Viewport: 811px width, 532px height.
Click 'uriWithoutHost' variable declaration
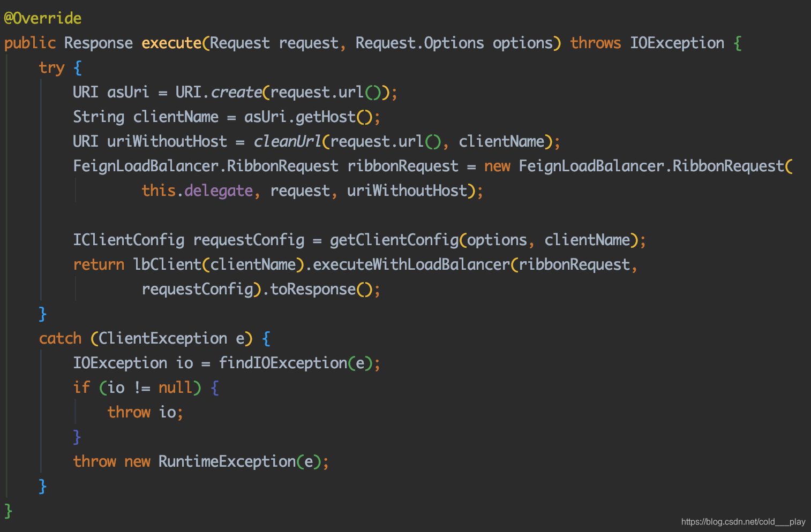pos(167,142)
